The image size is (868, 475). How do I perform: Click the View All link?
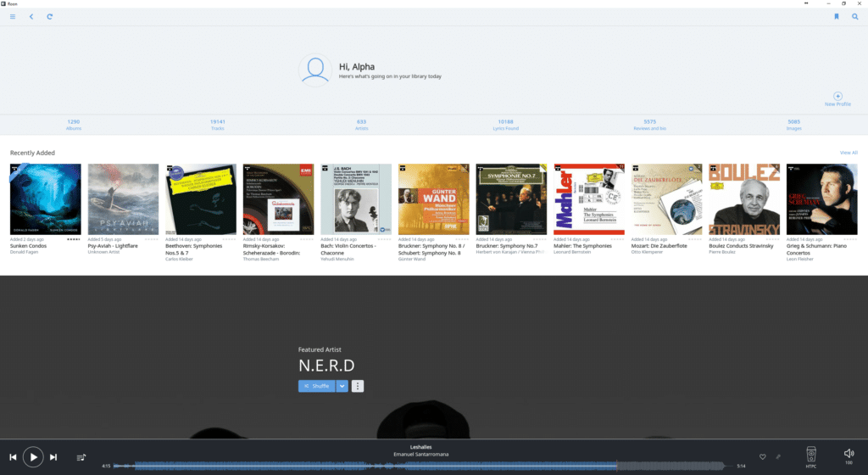[848, 153]
